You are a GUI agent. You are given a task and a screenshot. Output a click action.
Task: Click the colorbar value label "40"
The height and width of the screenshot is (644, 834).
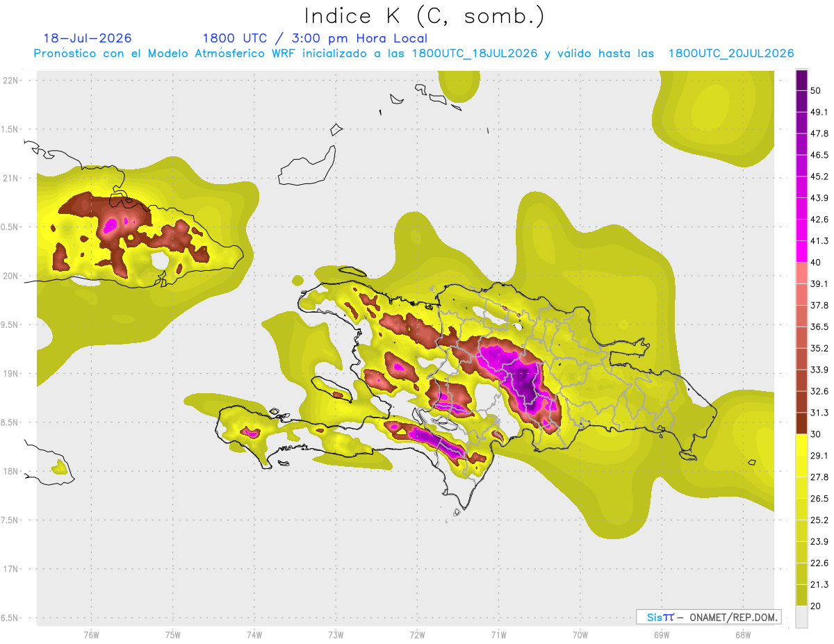[816, 263]
